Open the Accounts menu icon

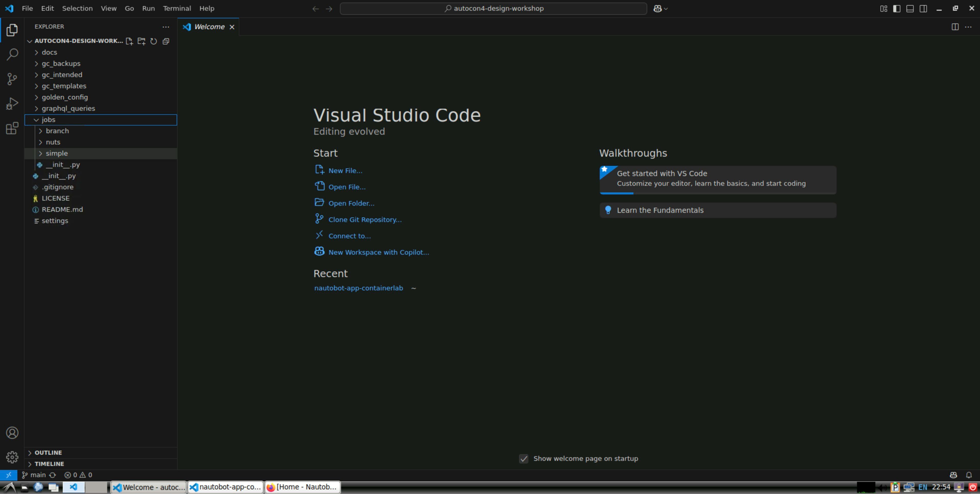[12, 433]
